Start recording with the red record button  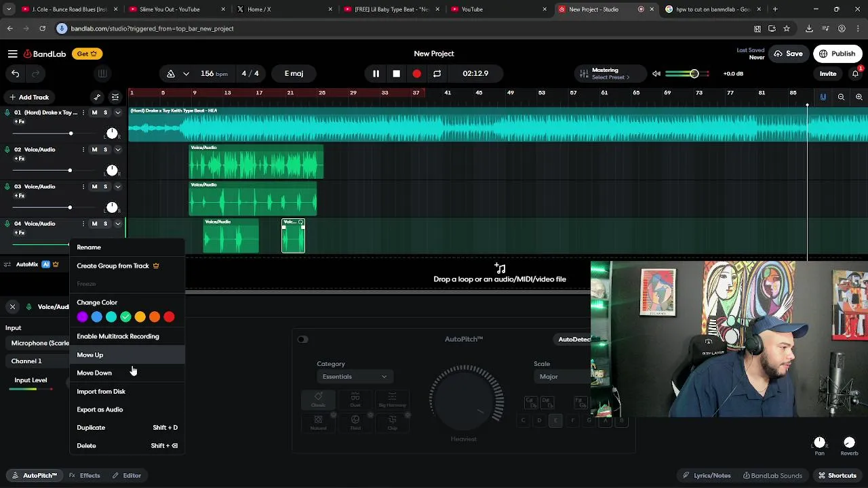416,73
